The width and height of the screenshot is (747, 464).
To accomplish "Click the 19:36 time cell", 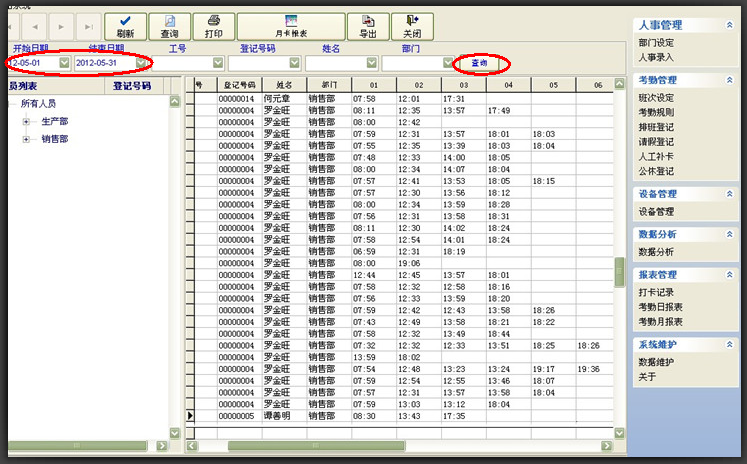I will pyautogui.click(x=594, y=369).
